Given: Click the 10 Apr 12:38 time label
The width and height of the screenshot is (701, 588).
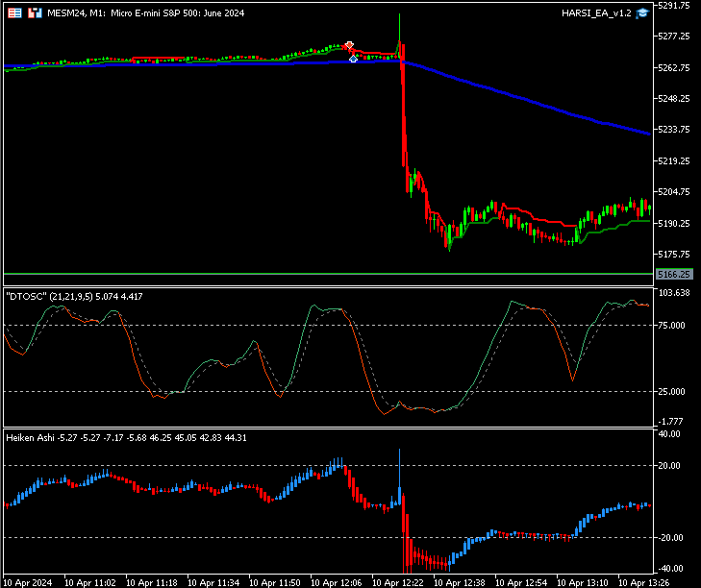Looking at the screenshot, I should coord(460,582).
